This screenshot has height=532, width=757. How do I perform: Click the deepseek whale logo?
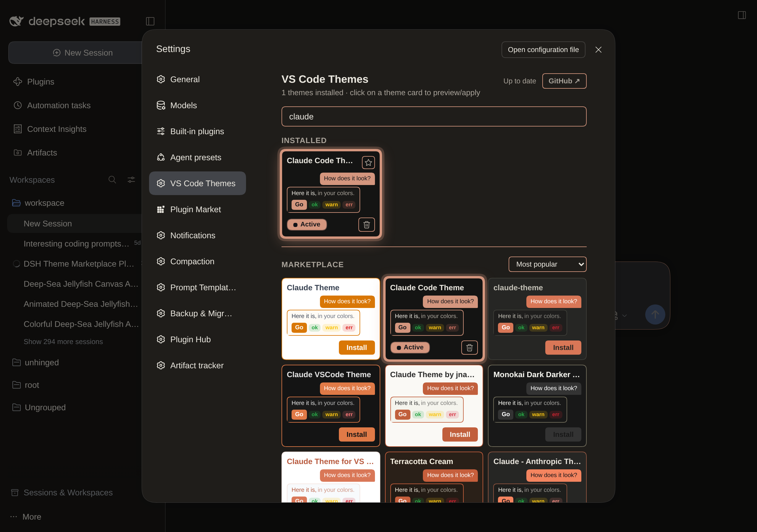coord(17,21)
